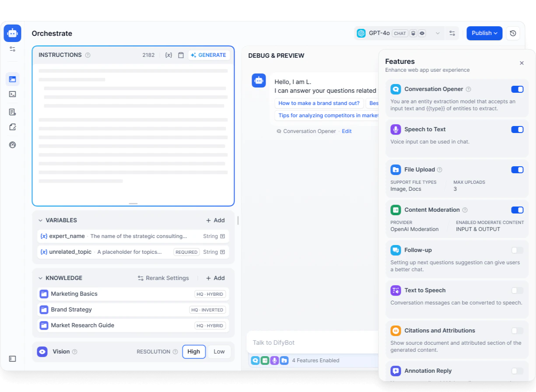This screenshot has width=536, height=392.
Task: Turn off Speech to Text
Action: 517,129
